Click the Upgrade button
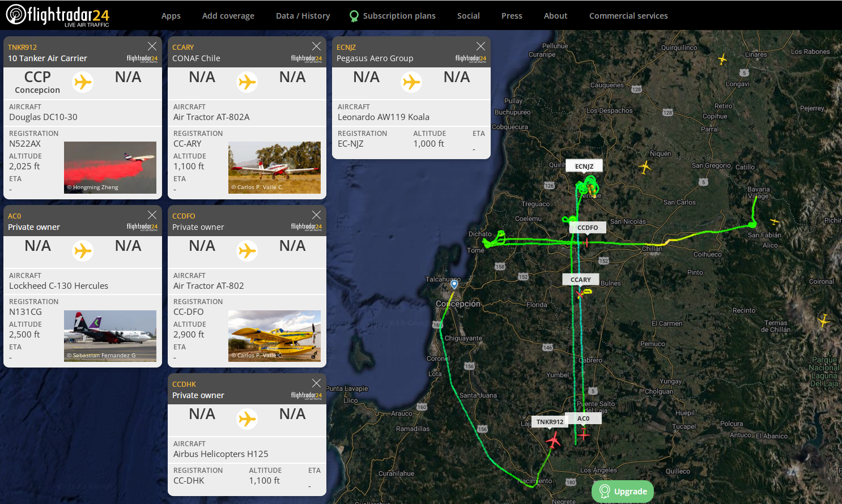Image resolution: width=842 pixels, height=504 pixels. click(623, 492)
